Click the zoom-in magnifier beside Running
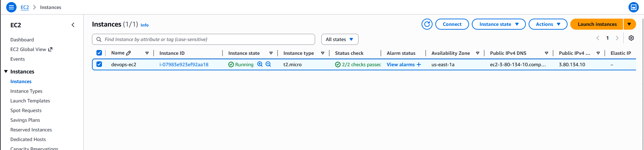Screen dimensions: 644x150 click(x=260, y=64)
